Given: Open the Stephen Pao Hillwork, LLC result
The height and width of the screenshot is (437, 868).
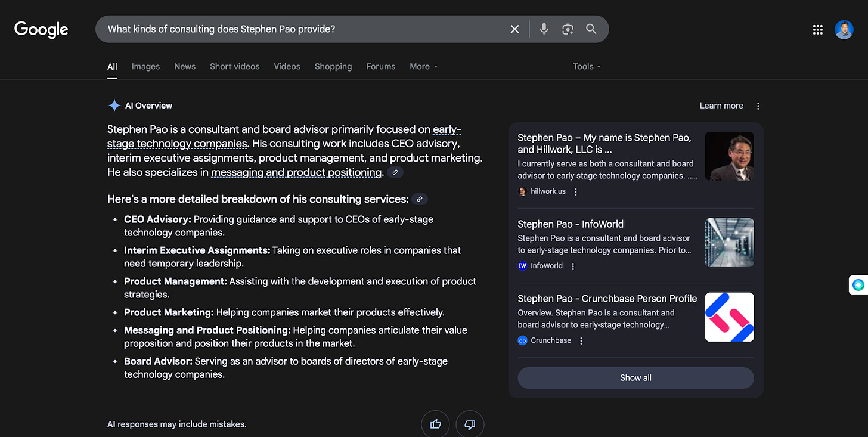Looking at the screenshot, I should click(604, 144).
